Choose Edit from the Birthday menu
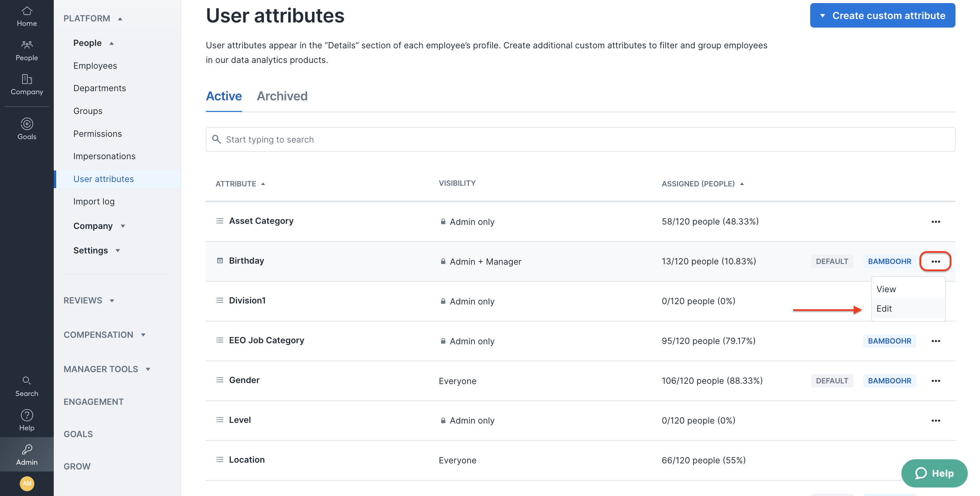This screenshot has height=496, width=980. coord(908,309)
